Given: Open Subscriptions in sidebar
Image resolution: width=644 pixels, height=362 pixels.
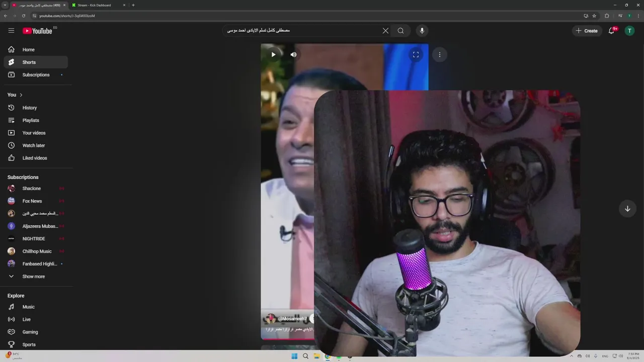Looking at the screenshot, I should [35, 75].
